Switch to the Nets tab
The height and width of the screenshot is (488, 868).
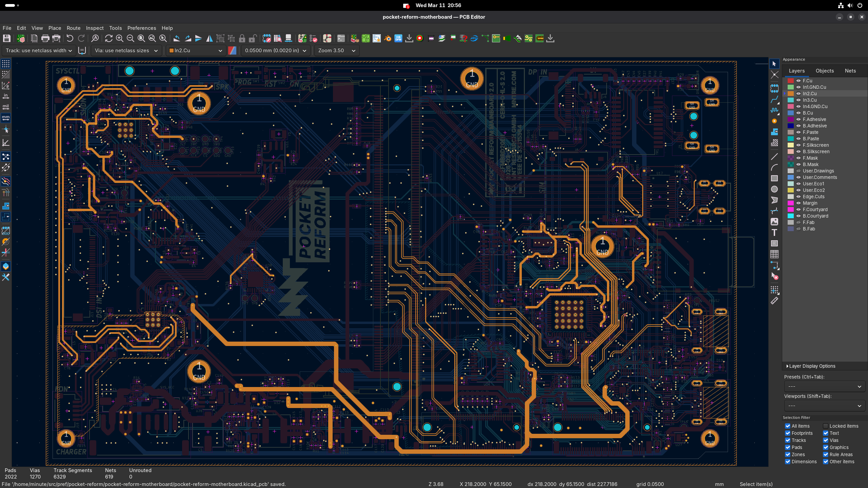pyautogui.click(x=850, y=71)
